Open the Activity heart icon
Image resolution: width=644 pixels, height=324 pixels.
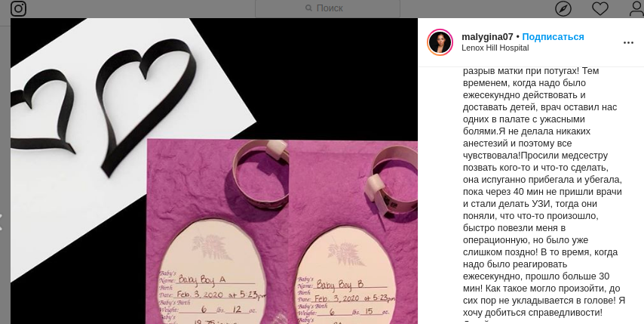coord(600,8)
